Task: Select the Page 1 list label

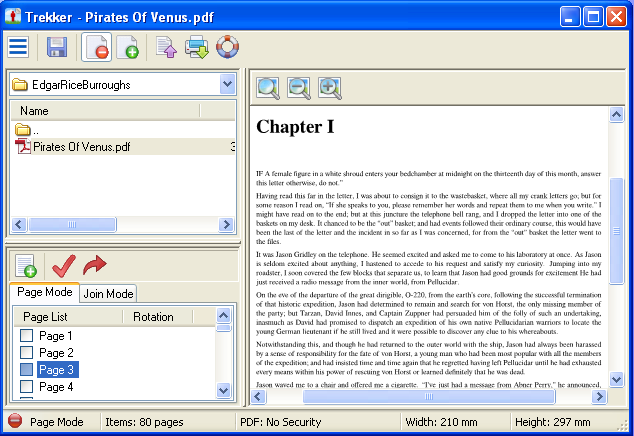Action: pyautogui.click(x=56, y=336)
